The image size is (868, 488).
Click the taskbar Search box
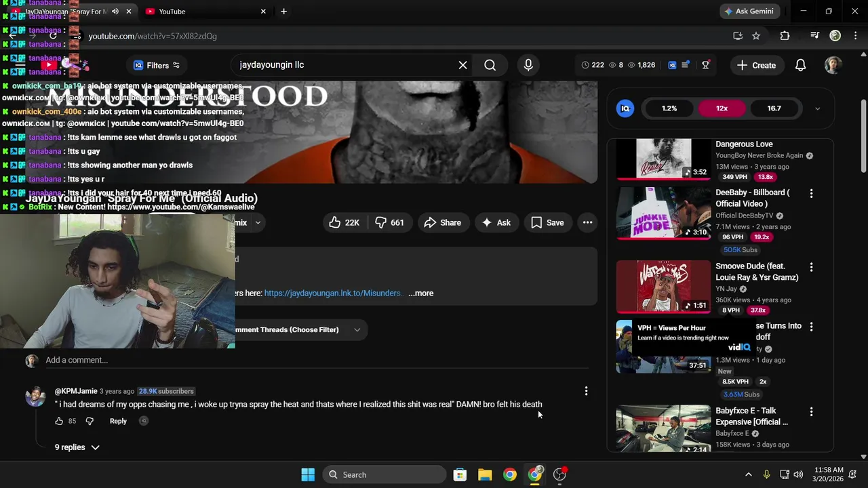coord(384,474)
